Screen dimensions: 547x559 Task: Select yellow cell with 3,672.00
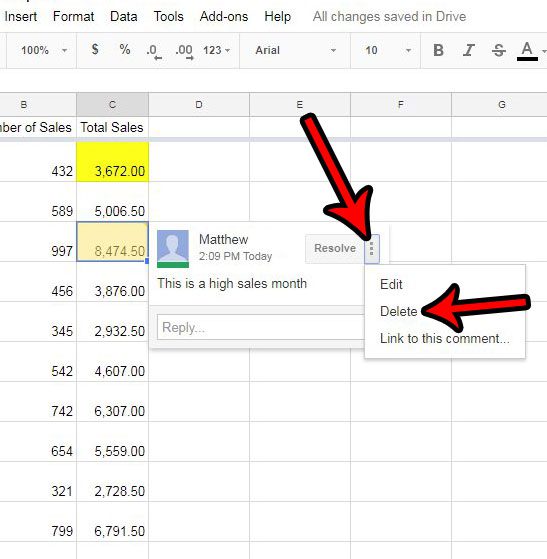(112, 162)
